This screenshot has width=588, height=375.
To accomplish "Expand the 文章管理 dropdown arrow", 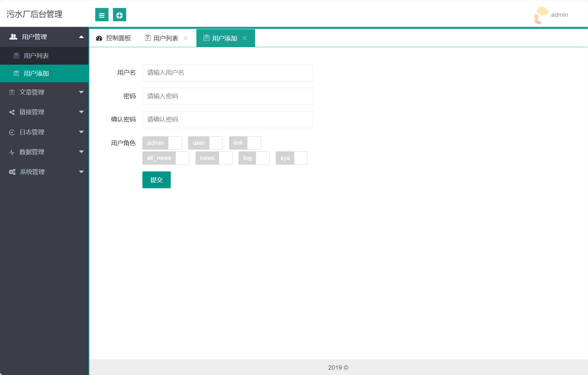I will tap(81, 92).
